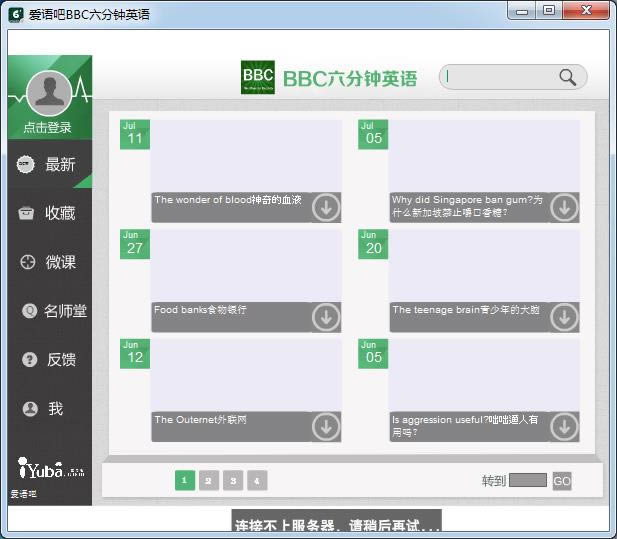This screenshot has height=539, width=617.
Task: Download the Food banks episode
Action: (x=325, y=317)
